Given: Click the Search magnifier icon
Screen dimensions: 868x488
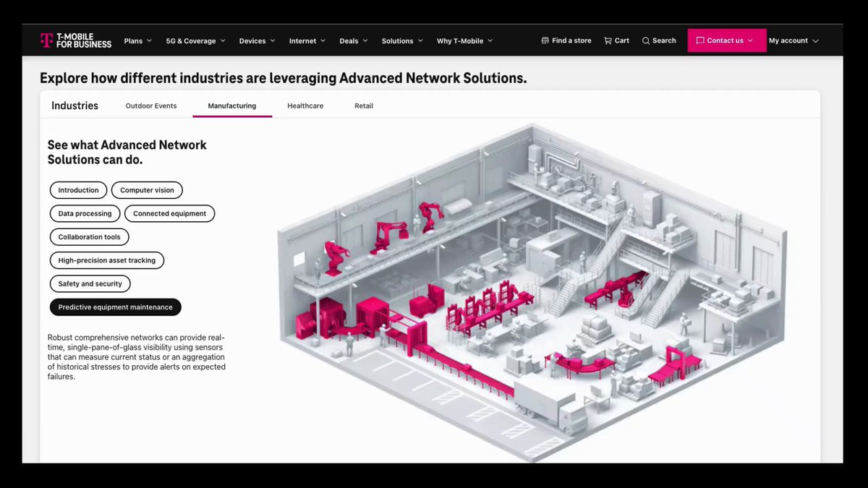Looking at the screenshot, I should tap(646, 40).
